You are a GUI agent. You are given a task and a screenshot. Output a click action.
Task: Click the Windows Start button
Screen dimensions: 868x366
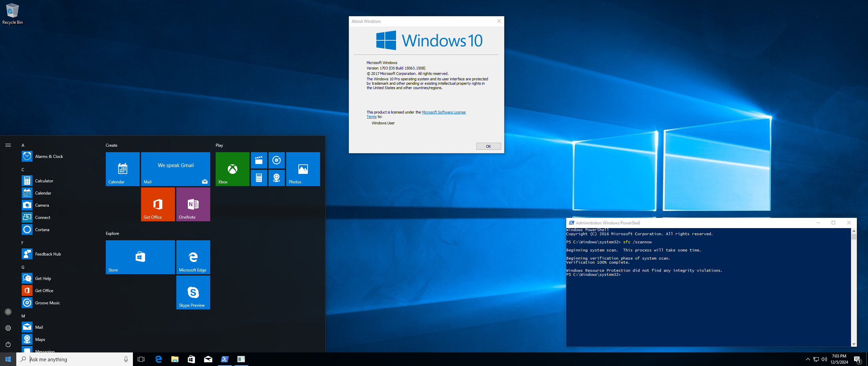click(x=8, y=359)
